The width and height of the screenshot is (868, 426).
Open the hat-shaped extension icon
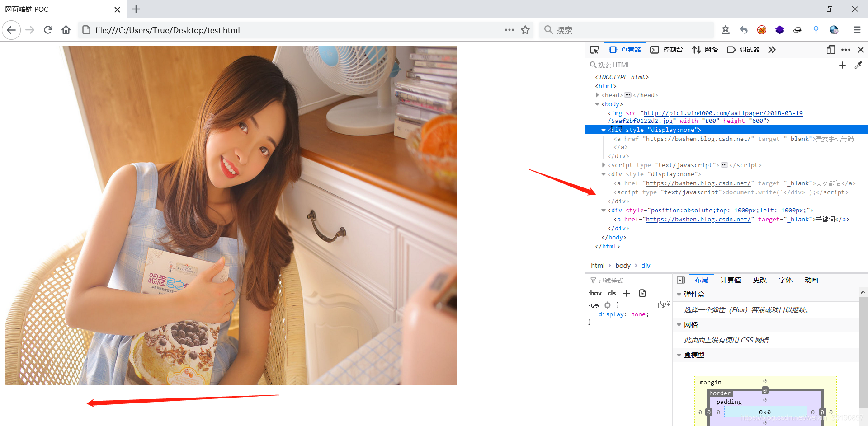click(798, 30)
